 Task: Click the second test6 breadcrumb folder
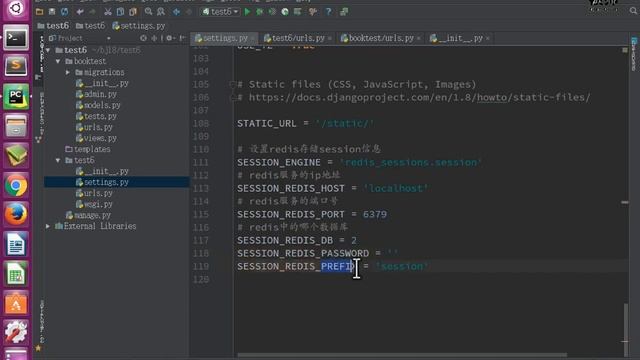click(x=90, y=26)
